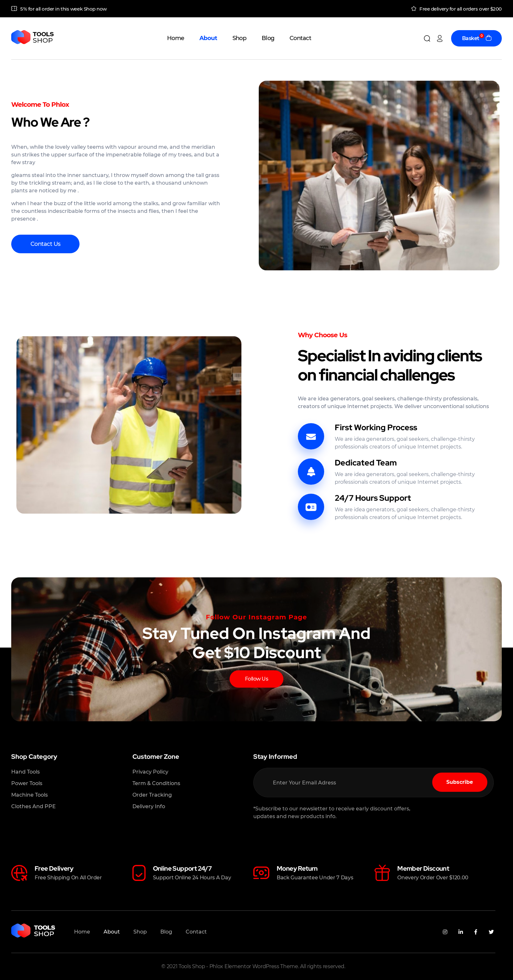Open Facebook social icon in footer
Screen dimensions: 513x980
(476, 932)
